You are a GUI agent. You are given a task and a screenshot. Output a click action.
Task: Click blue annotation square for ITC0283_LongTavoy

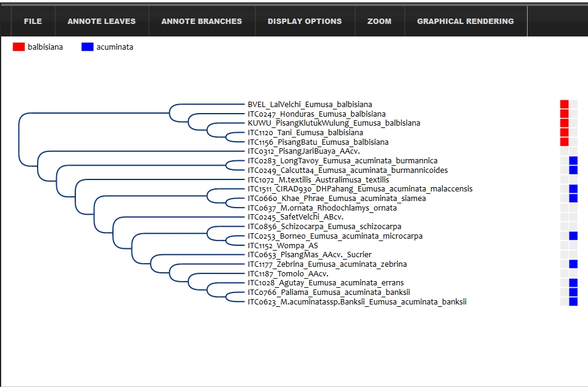click(x=574, y=161)
